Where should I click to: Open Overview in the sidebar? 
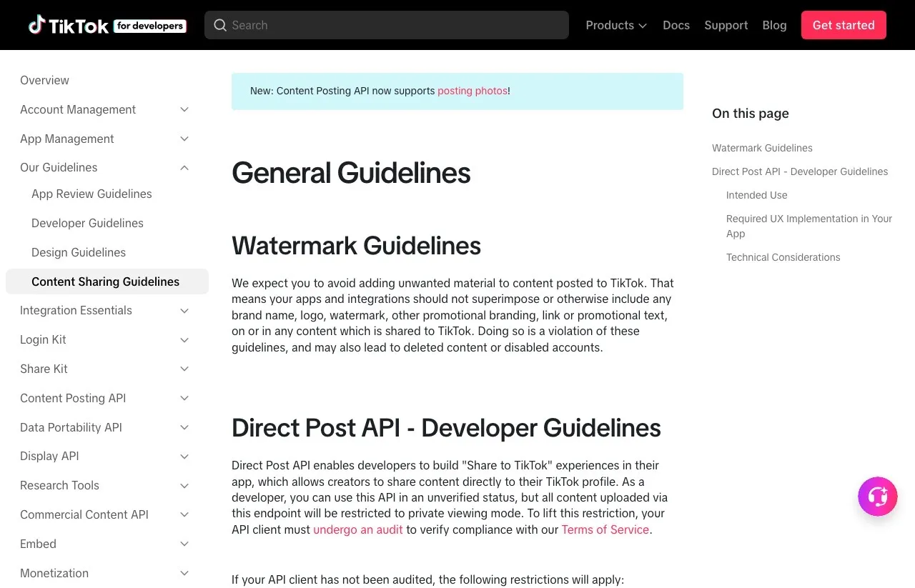click(44, 80)
